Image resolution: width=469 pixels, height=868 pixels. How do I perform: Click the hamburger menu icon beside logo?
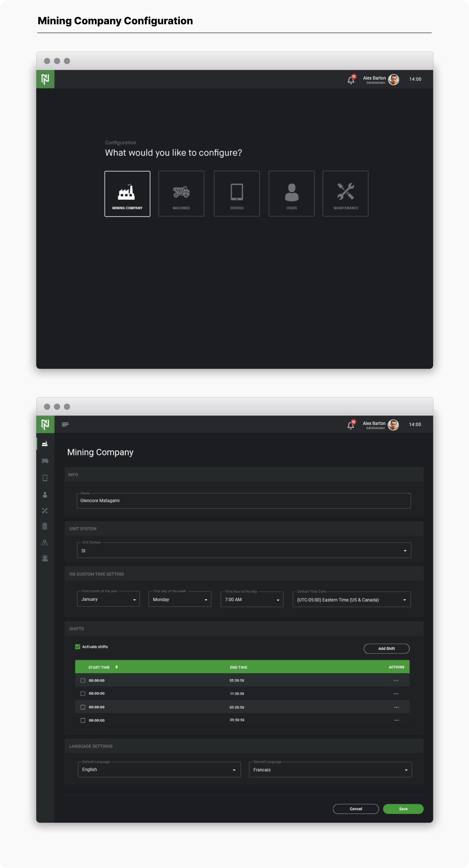pyautogui.click(x=65, y=425)
